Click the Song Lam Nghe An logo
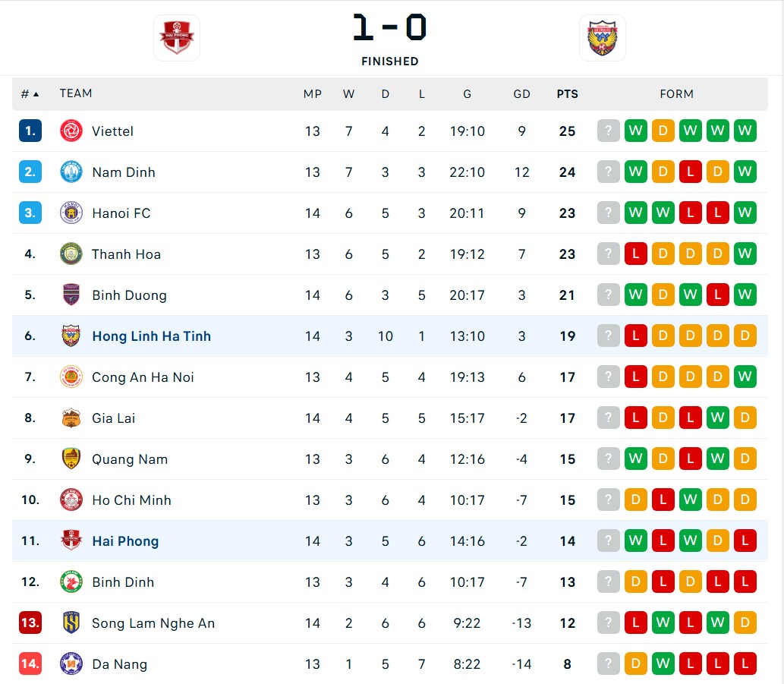 click(x=71, y=623)
